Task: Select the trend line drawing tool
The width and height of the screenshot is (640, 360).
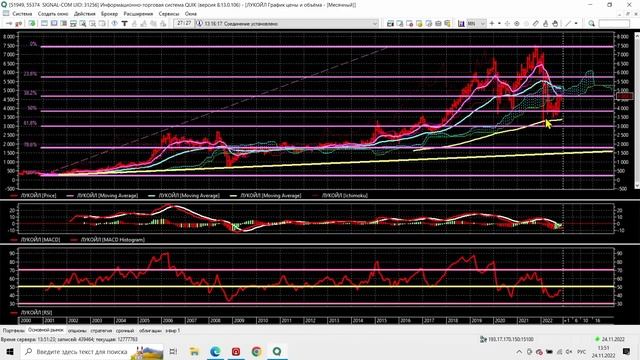Action: point(568,24)
